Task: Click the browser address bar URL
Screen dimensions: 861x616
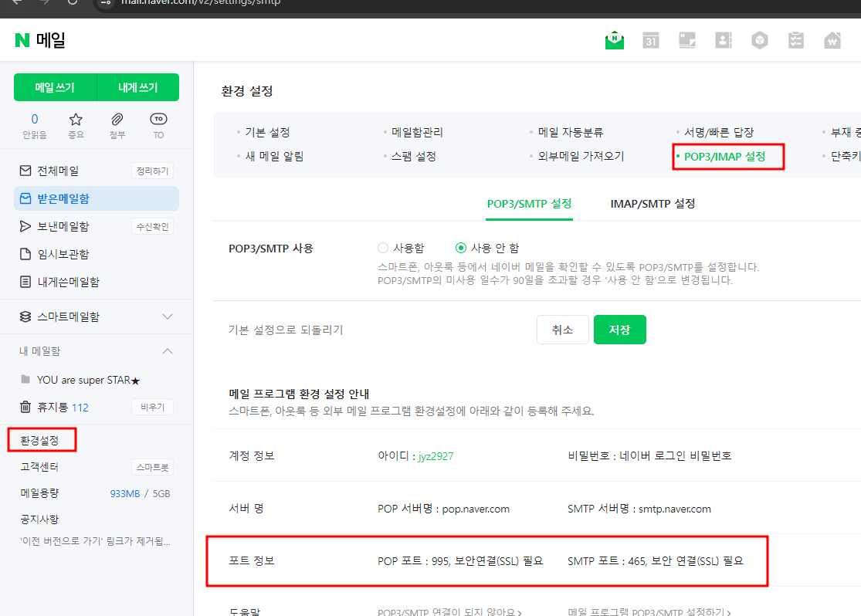Action: (x=201, y=3)
